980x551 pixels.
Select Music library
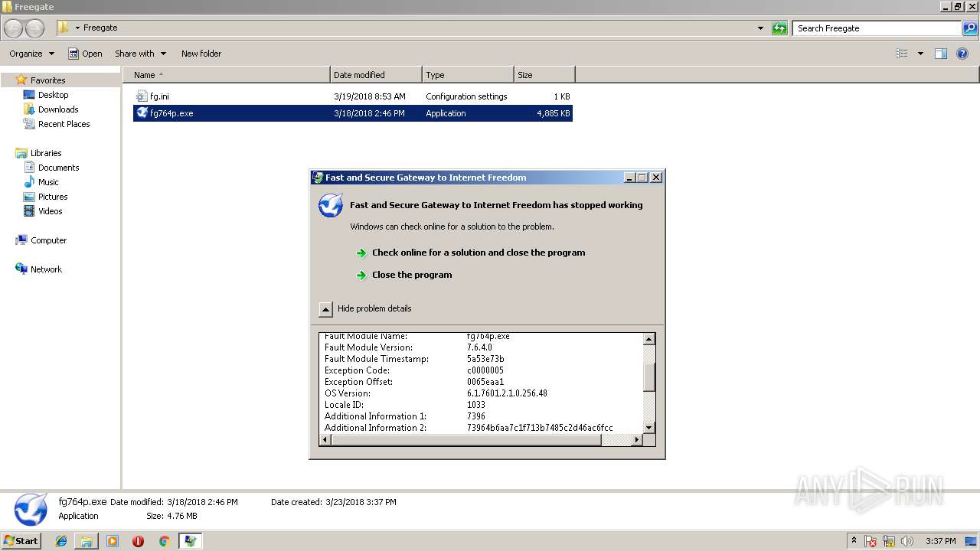(x=48, y=182)
